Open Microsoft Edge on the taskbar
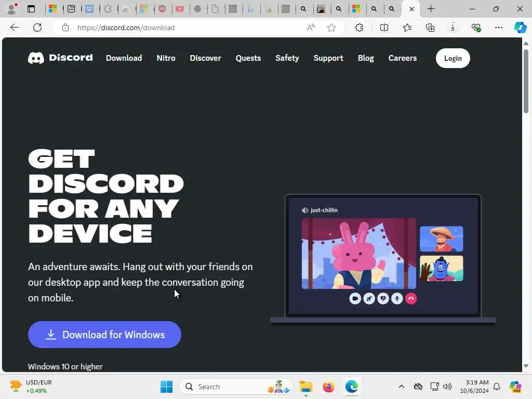 coord(352,387)
